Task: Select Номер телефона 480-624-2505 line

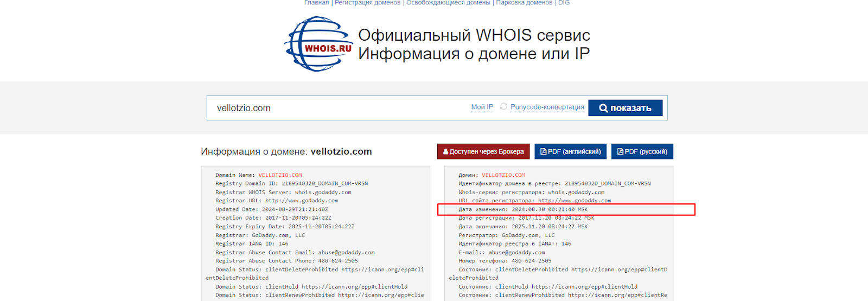Action: [505, 261]
